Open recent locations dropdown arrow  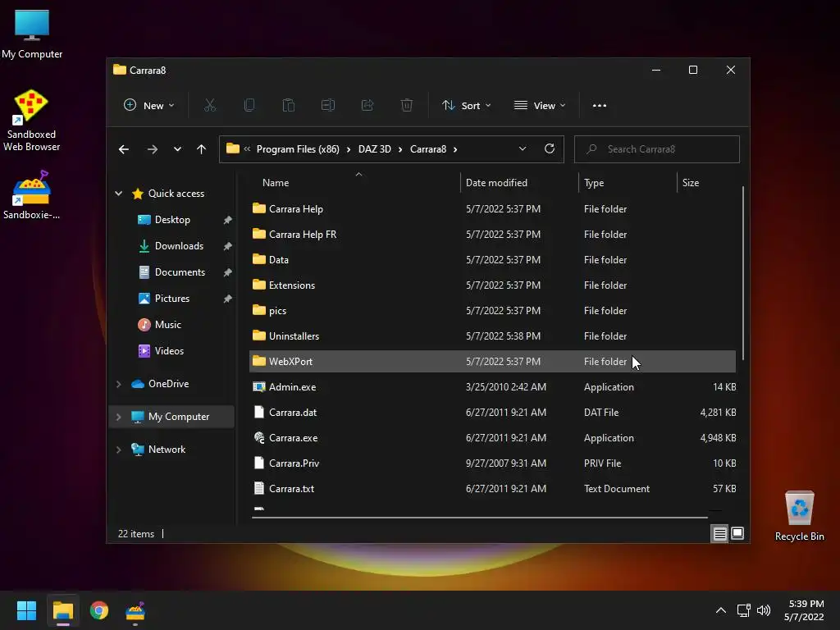[177, 149]
